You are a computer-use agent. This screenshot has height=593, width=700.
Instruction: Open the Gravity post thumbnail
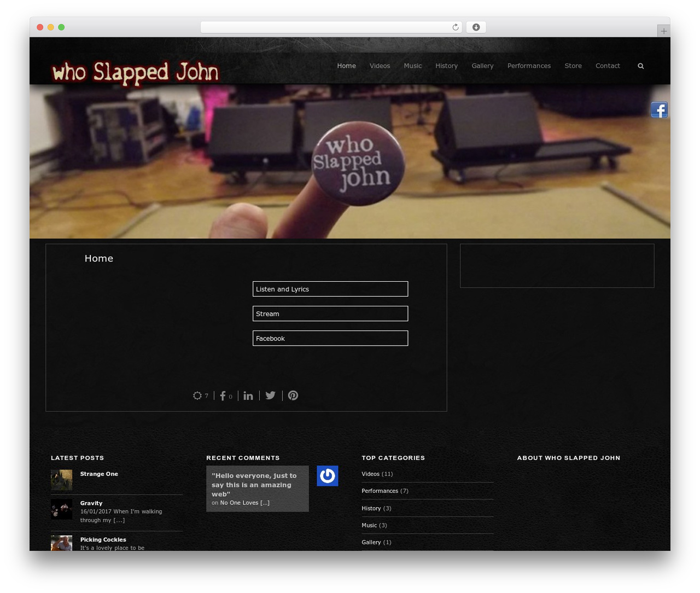point(62,509)
